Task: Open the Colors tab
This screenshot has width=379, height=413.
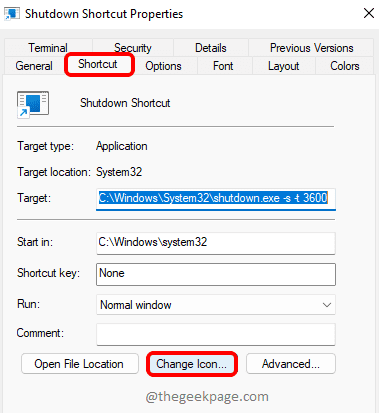Action: [x=345, y=66]
